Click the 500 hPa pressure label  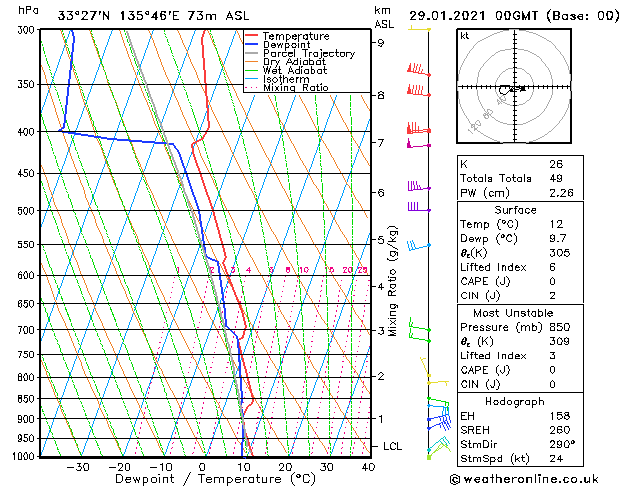coord(28,211)
